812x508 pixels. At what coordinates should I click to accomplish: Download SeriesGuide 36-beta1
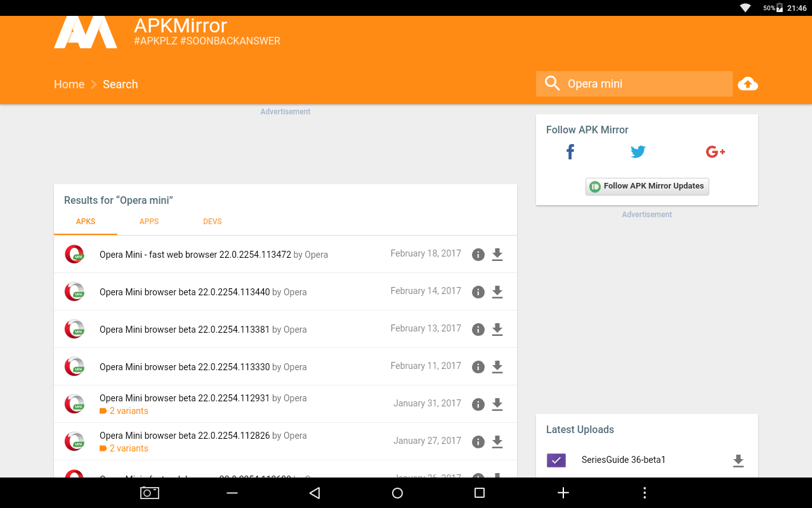738,461
